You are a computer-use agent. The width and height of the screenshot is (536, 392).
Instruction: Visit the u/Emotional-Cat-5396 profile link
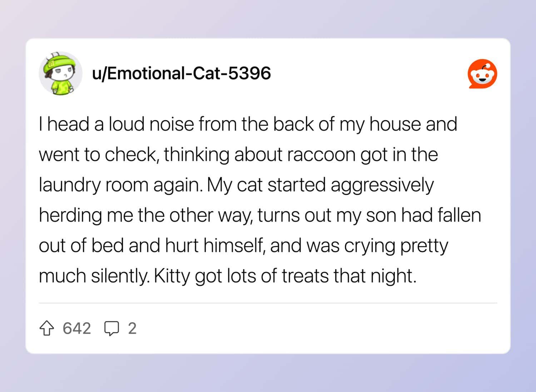click(181, 73)
